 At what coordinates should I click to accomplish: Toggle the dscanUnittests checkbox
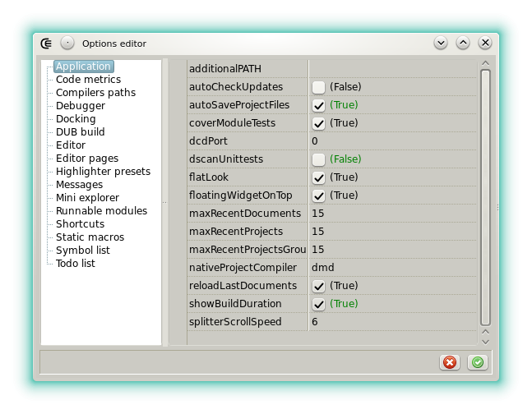pyautogui.click(x=318, y=159)
